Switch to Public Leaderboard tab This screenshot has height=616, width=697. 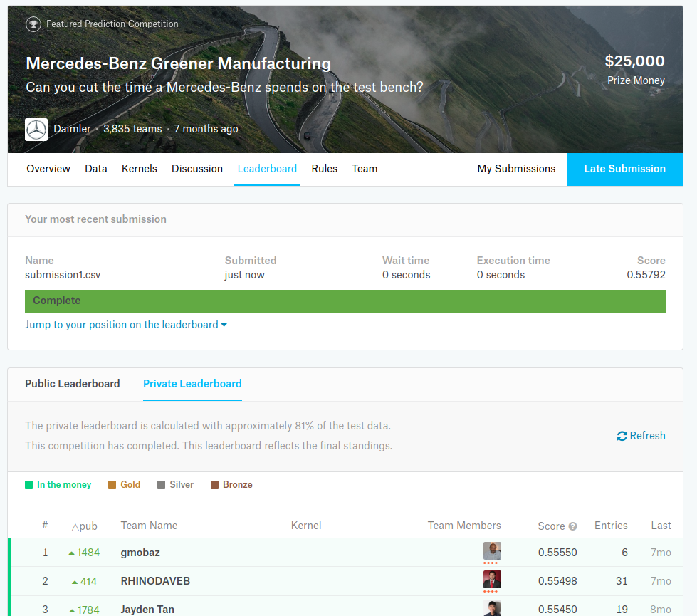73,384
